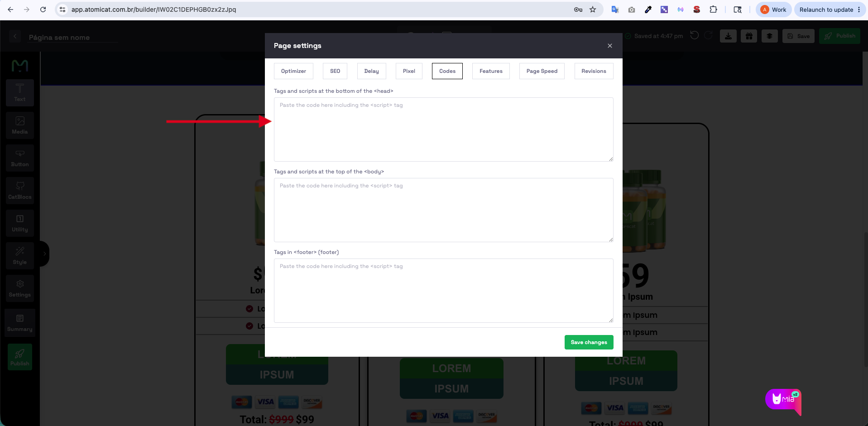Screen dimensions: 868x426
Task: Open the Delay tab
Action: coord(371,71)
